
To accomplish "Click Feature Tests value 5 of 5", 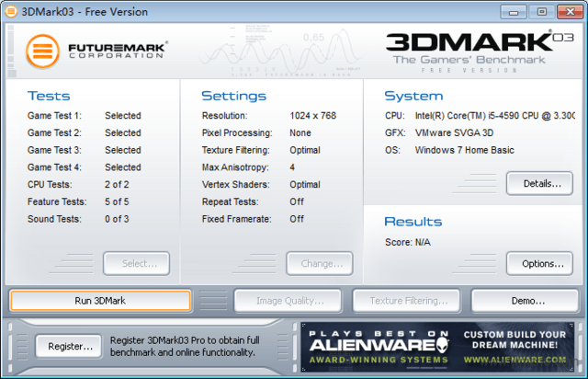I will [x=117, y=202].
